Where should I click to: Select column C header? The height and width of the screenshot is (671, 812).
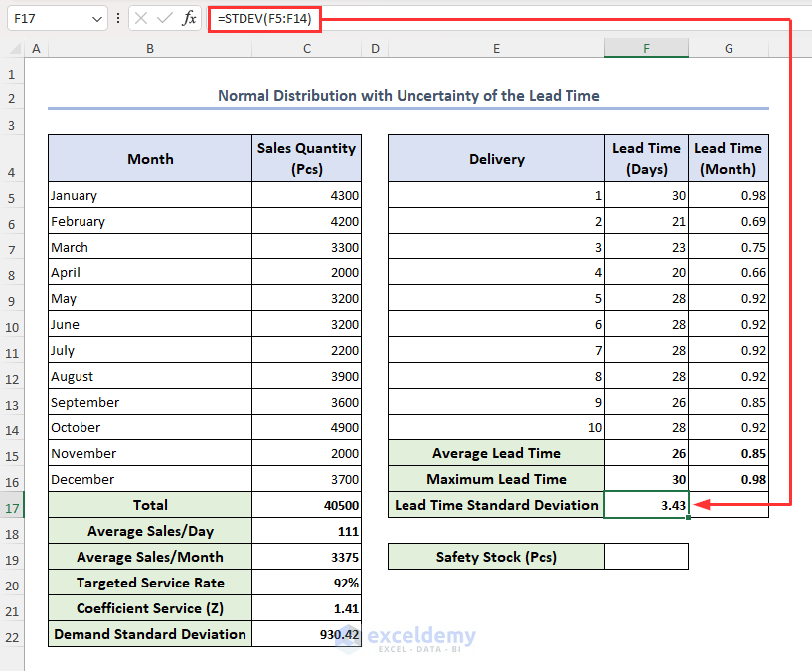click(x=307, y=49)
